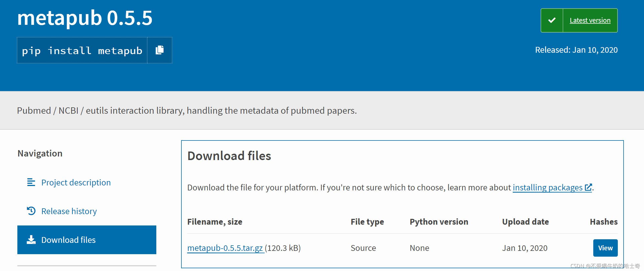Click the copy icon beside pip install command
This screenshot has width=644, height=271.
[160, 50]
